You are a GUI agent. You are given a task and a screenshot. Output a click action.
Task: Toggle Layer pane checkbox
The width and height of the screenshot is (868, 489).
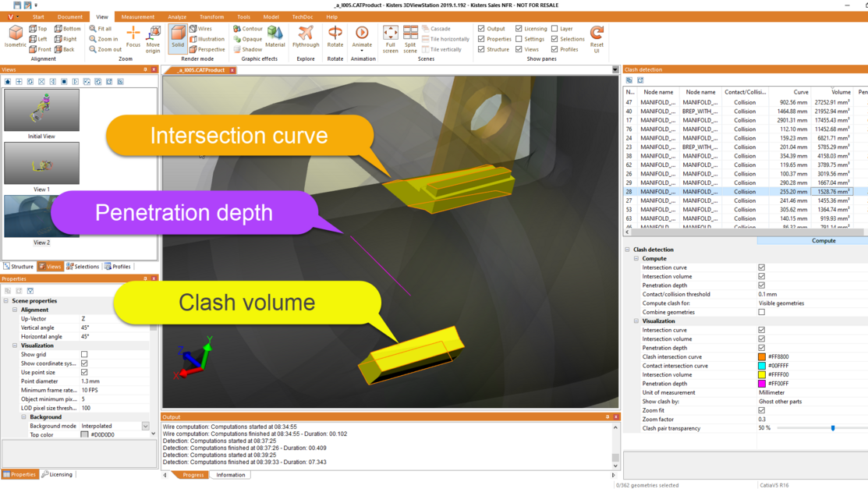coord(554,29)
